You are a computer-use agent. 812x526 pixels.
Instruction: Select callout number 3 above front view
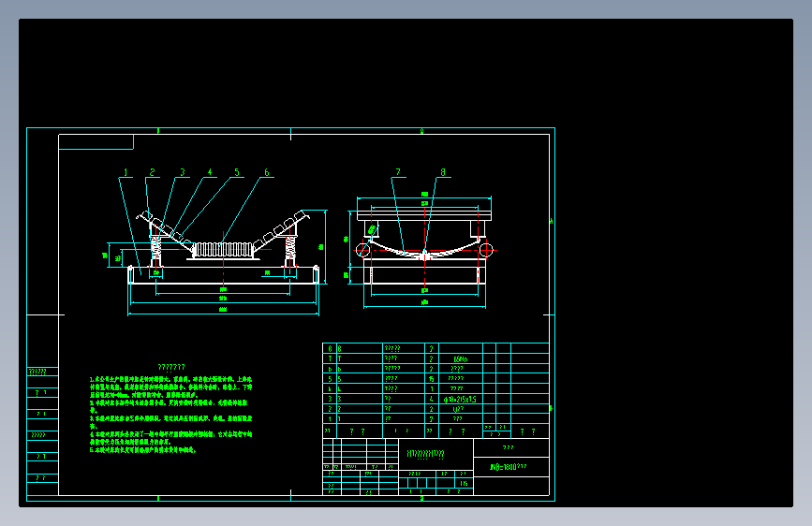click(x=183, y=172)
